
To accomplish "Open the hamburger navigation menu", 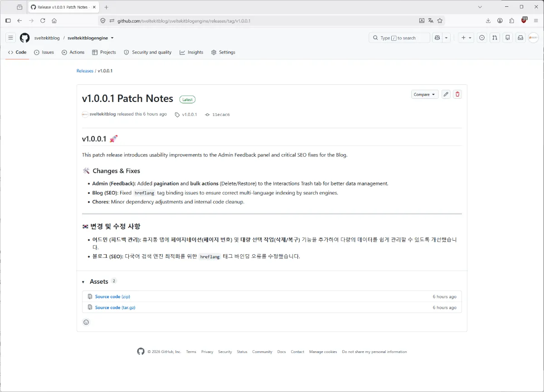I will point(10,38).
